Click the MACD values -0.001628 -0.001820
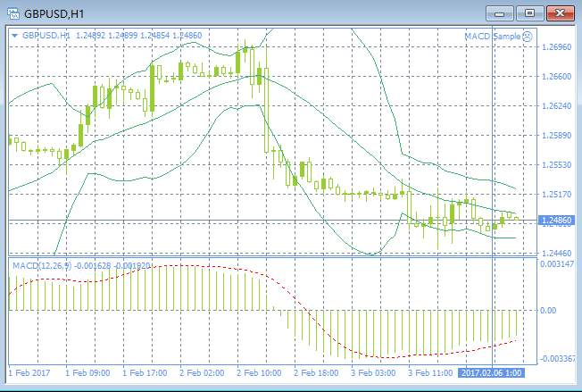The image size is (582, 392). [112, 266]
